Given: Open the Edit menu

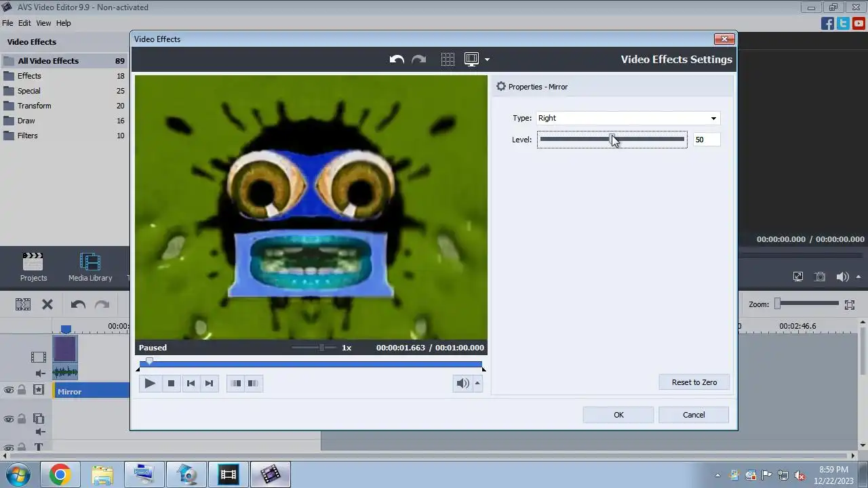Looking at the screenshot, I should coord(24,23).
